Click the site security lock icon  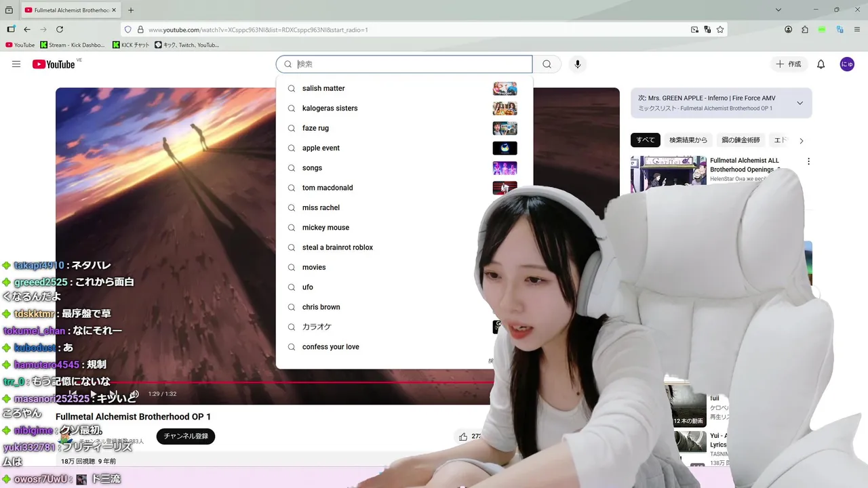140,30
